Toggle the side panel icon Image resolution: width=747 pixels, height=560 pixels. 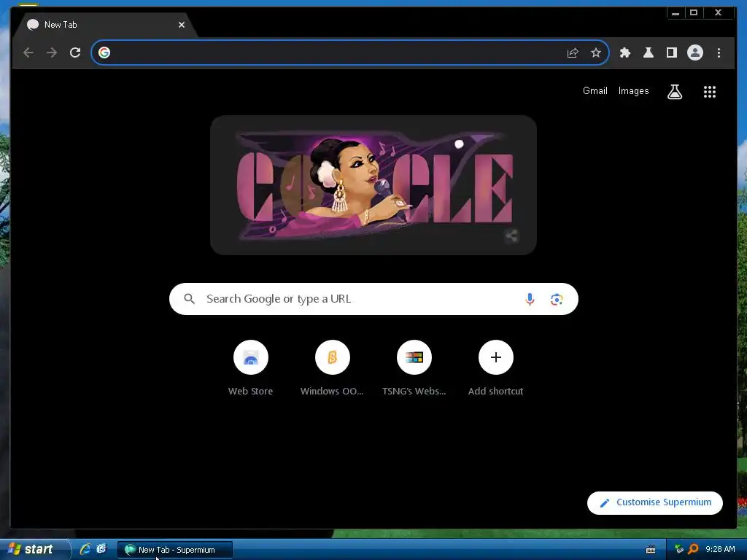click(672, 52)
